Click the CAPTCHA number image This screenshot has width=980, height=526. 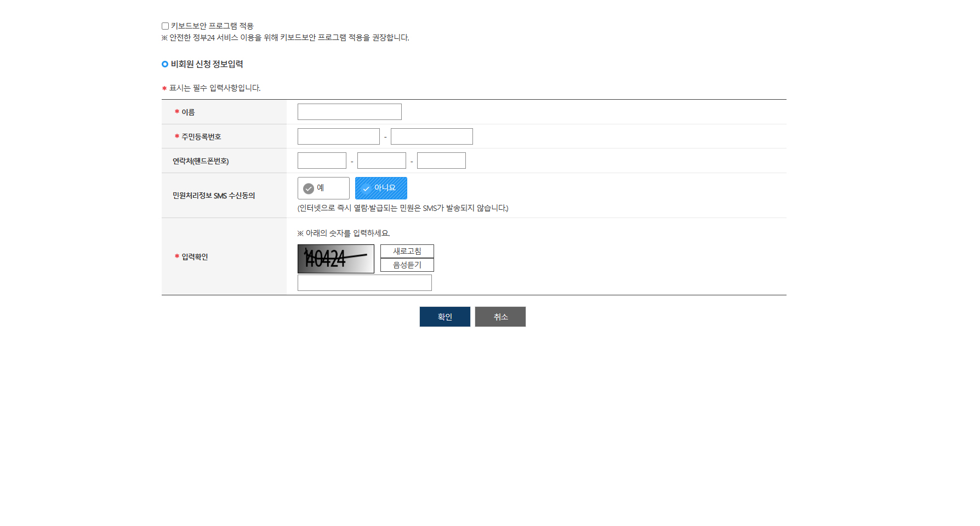click(x=335, y=258)
